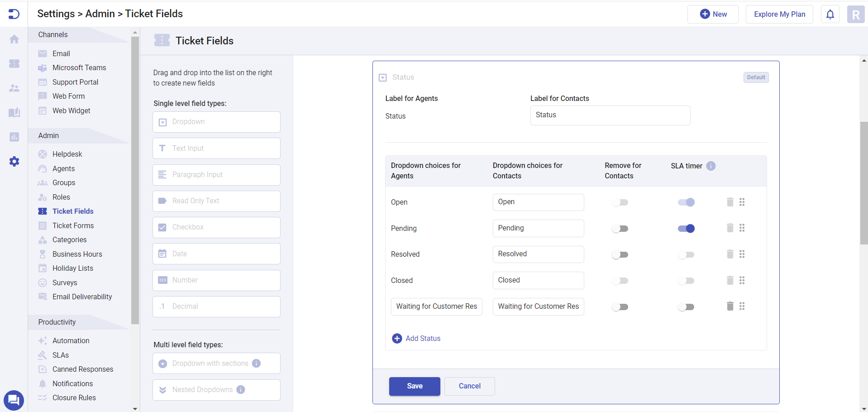Open the chat bubble widget
Screen dimensions: 868x412
[14, 400]
